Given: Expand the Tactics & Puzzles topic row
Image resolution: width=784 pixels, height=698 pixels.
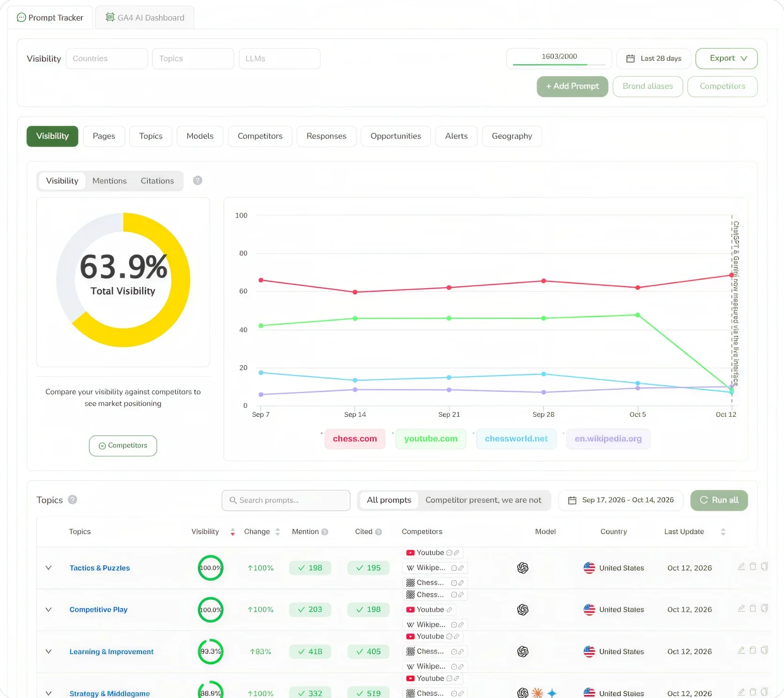Looking at the screenshot, I should [x=48, y=568].
